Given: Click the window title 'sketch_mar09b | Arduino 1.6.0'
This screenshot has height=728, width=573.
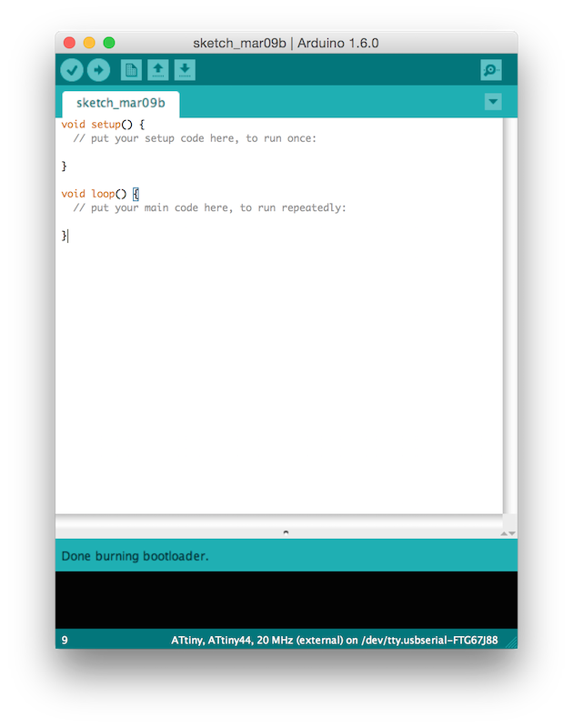Looking at the screenshot, I should [286, 43].
